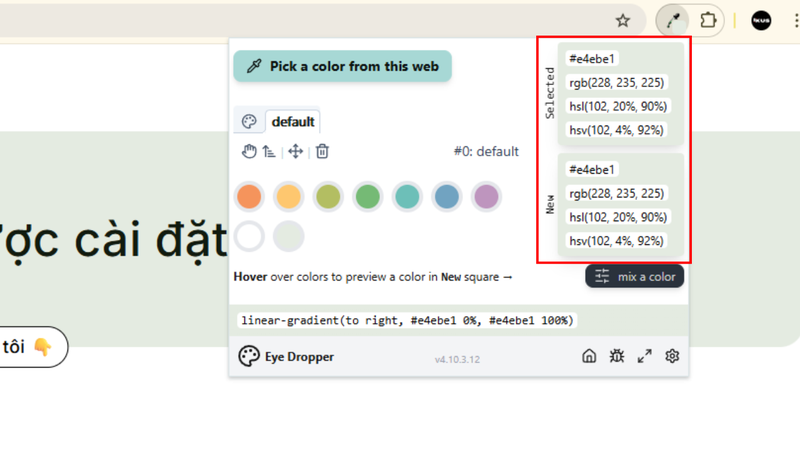Select the default palette tab
800x450 pixels.
(x=293, y=121)
